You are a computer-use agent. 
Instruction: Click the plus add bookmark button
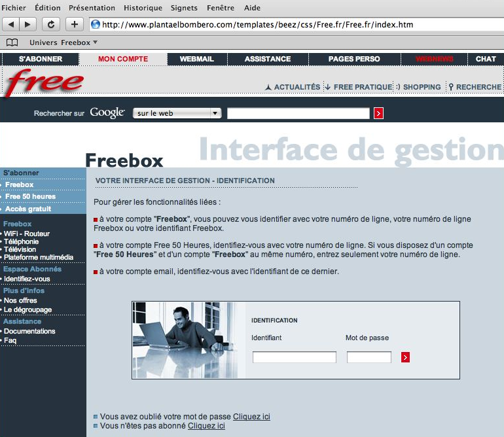[74, 24]
